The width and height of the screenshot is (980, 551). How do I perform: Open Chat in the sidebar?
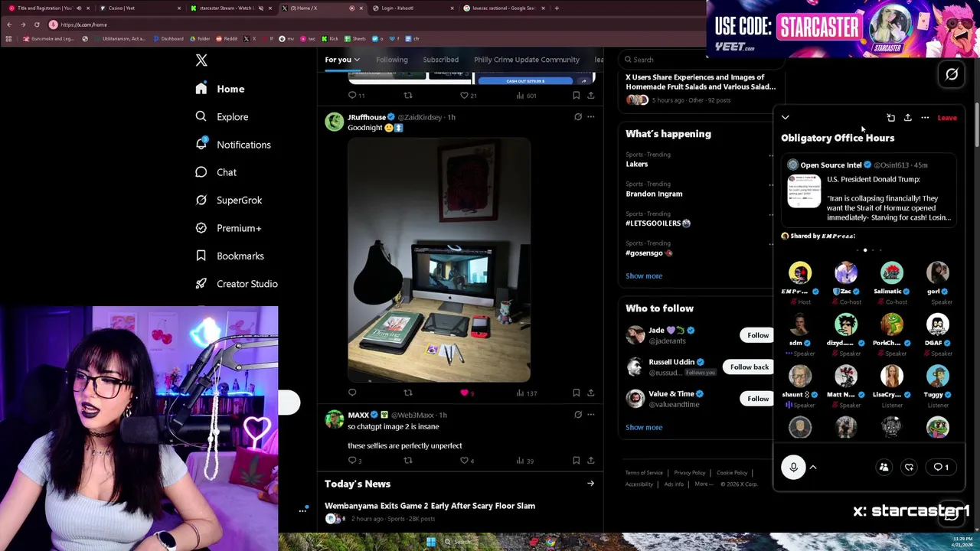[216, 172]
